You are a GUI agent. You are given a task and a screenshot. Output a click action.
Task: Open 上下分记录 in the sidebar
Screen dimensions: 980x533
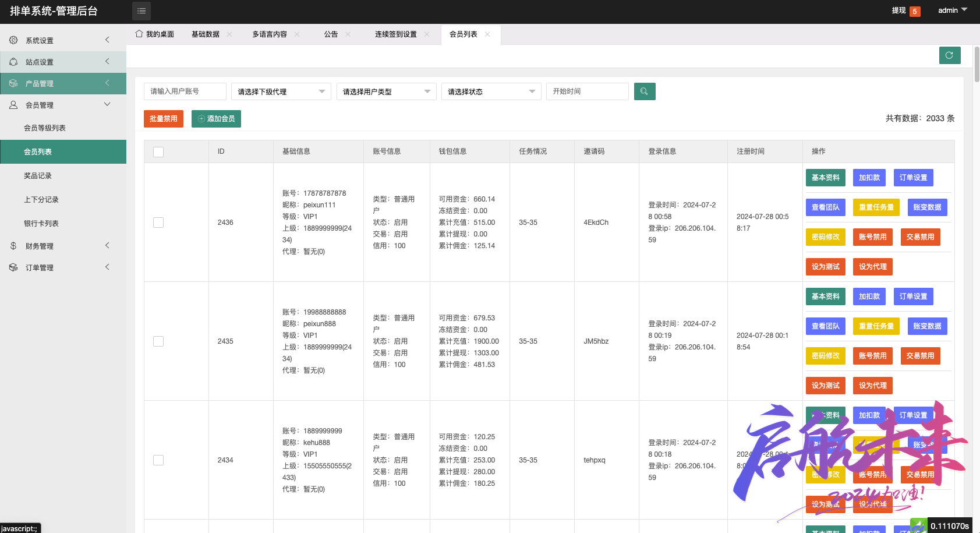(63, 199)
